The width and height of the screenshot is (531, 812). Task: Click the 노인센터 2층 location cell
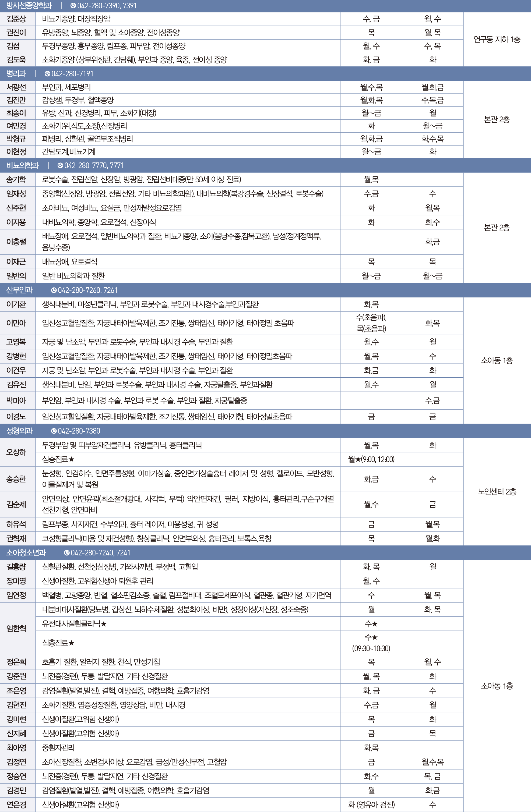pos(497,492)
